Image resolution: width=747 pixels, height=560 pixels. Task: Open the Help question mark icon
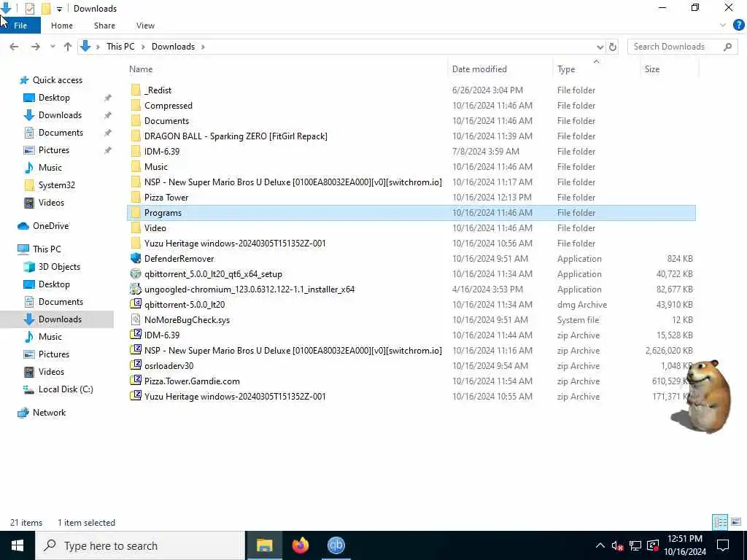coord(738,26)
